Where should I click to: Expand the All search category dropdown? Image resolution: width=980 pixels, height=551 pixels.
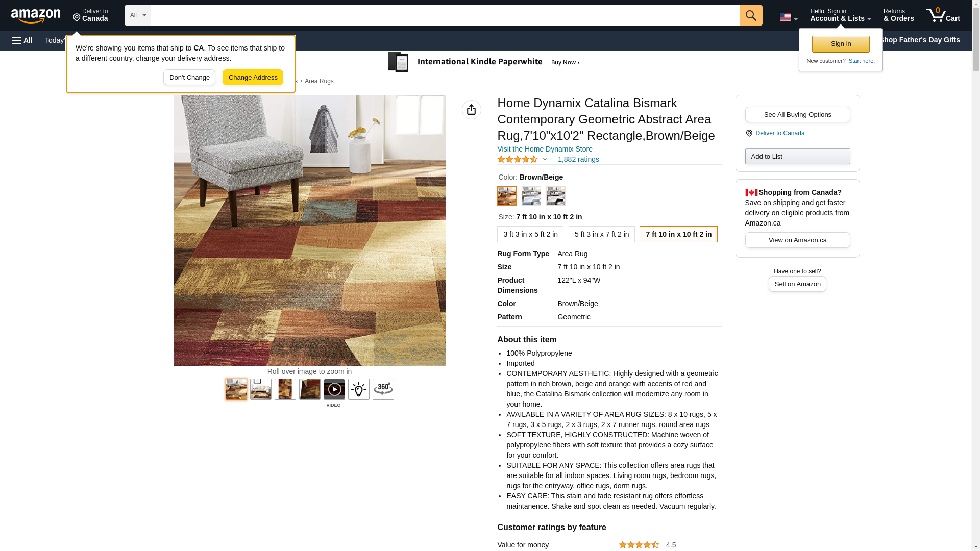click(138, 15)
